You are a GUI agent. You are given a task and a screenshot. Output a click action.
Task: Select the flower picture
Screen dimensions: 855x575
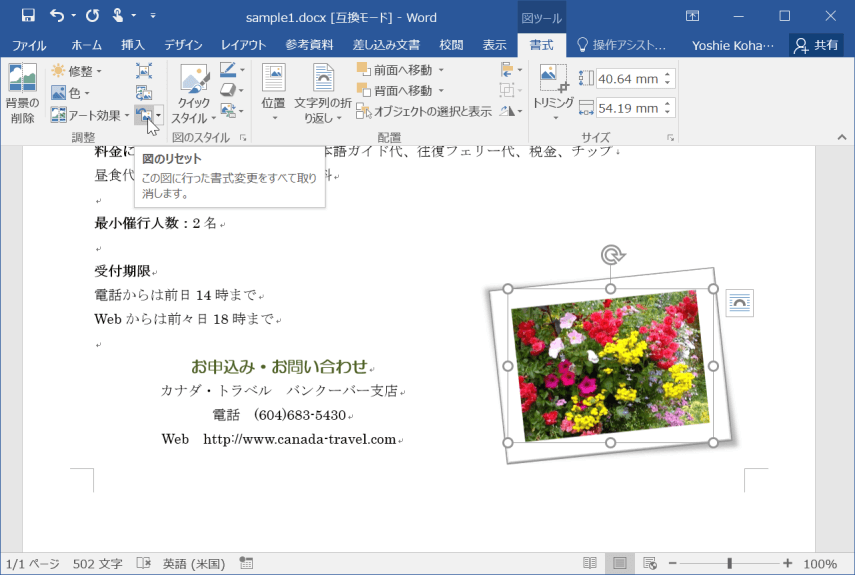tap(611, 366)
